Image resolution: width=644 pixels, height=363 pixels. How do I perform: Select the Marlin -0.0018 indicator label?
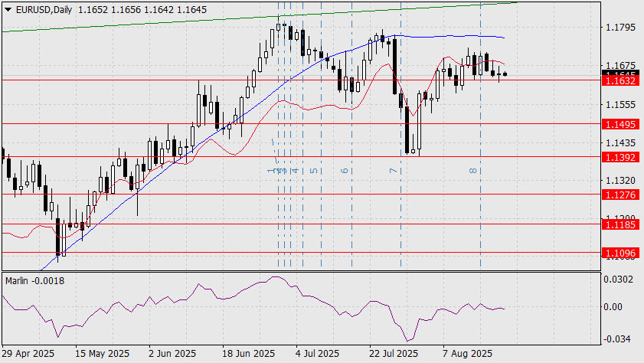coord(35,281)
